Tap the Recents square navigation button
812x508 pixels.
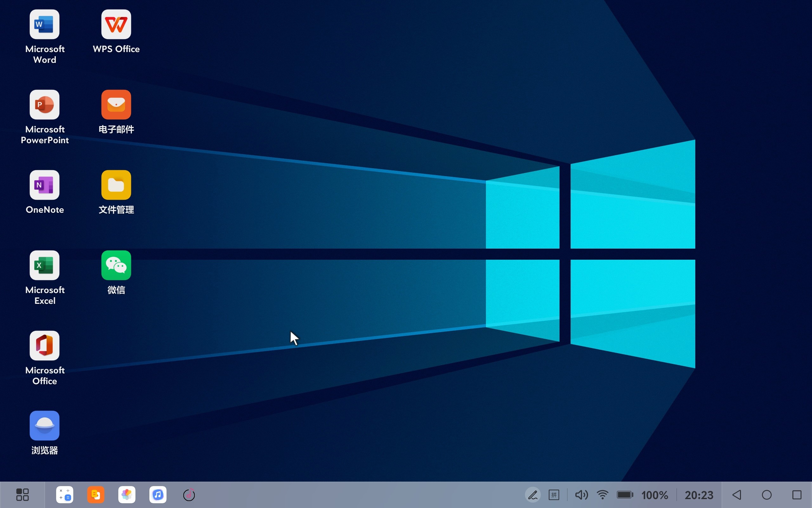pyautogui.click(x=797, y=495)
